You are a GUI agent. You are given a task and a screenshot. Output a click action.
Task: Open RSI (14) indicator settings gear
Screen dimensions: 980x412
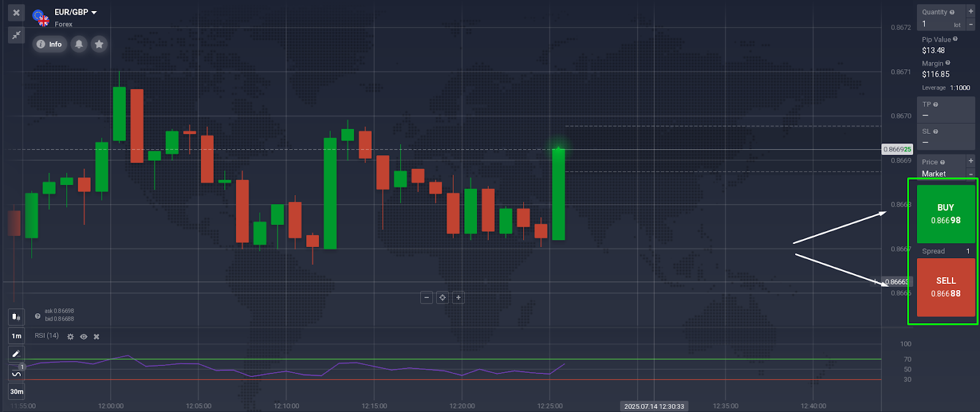70,337
